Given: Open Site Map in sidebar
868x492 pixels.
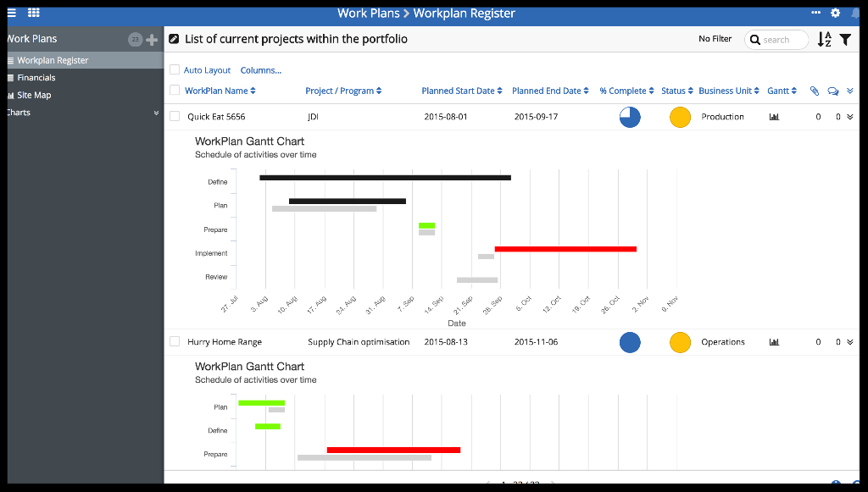Looking at the screenshot, I should point(34,95).
